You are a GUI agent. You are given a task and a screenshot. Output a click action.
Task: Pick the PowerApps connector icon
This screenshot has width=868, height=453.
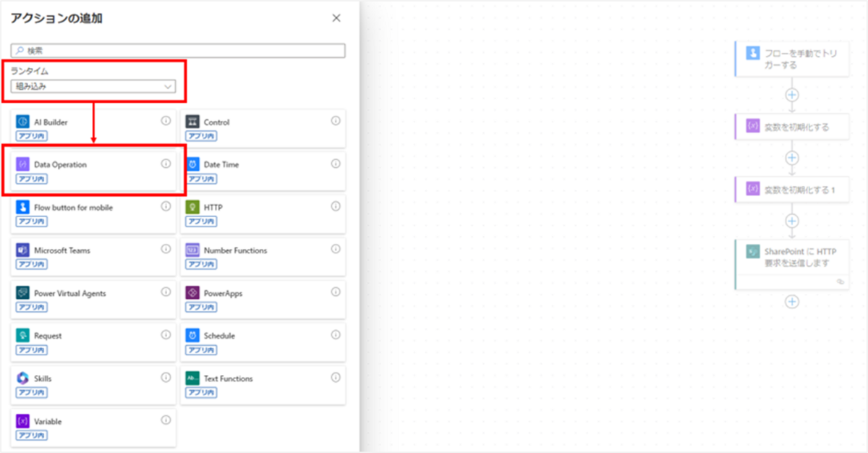[192, 293]
